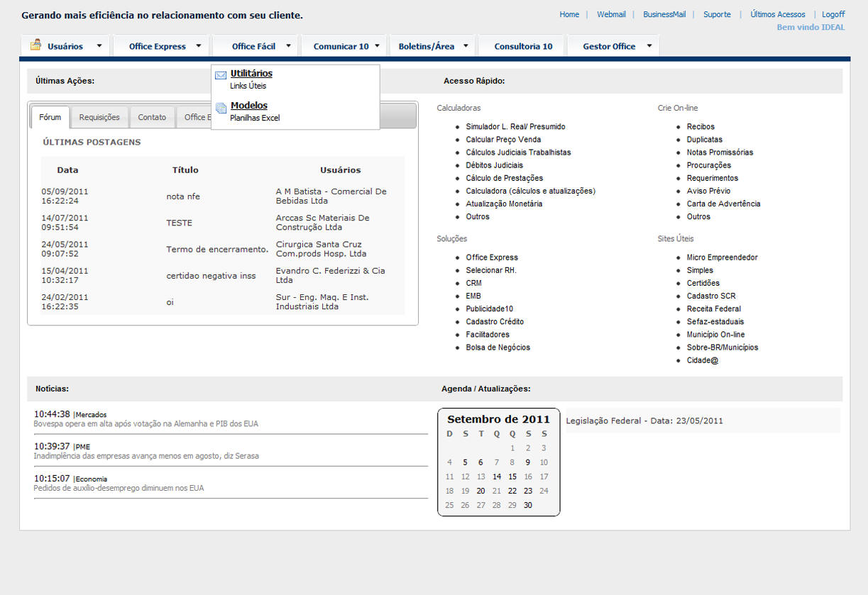
Task: Choose Modelos in the open submenu
Action: pos(249,106)
